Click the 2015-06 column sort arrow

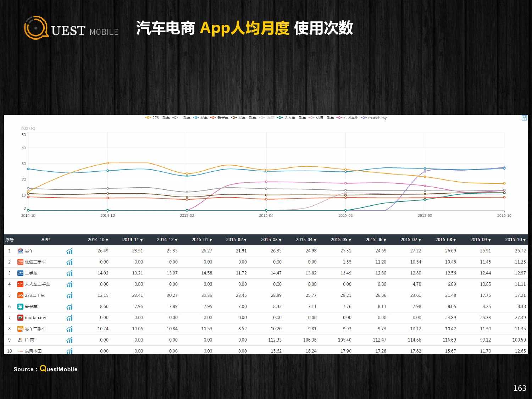tap(385, 240)
